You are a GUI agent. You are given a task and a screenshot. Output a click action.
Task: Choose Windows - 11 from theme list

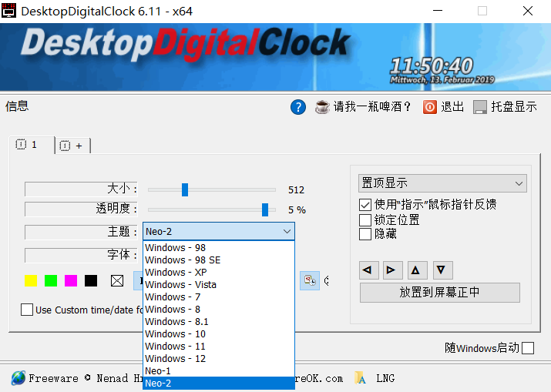[219, 346]
